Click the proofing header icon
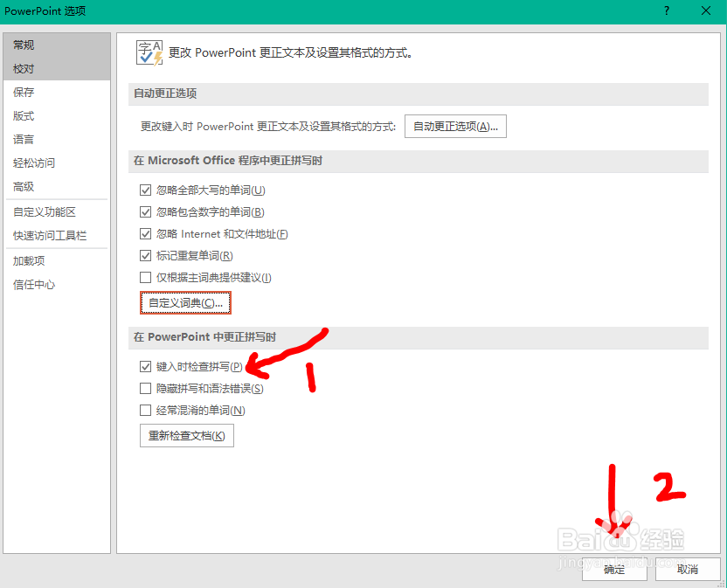The width and height of the screenshot is (727, 588). (x=149, y=52)
